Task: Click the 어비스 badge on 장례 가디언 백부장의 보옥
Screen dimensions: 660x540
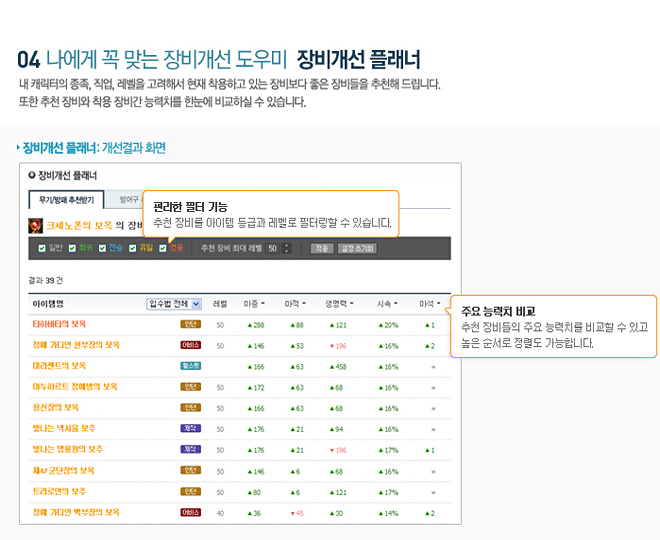Action: pyautogui.click(x=190, y=512)
